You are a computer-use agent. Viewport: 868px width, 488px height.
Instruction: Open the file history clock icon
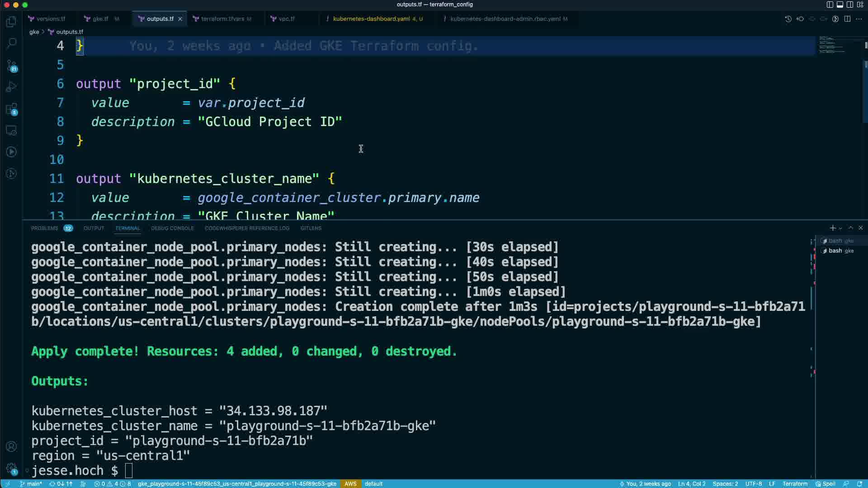(x=788, y=19)
